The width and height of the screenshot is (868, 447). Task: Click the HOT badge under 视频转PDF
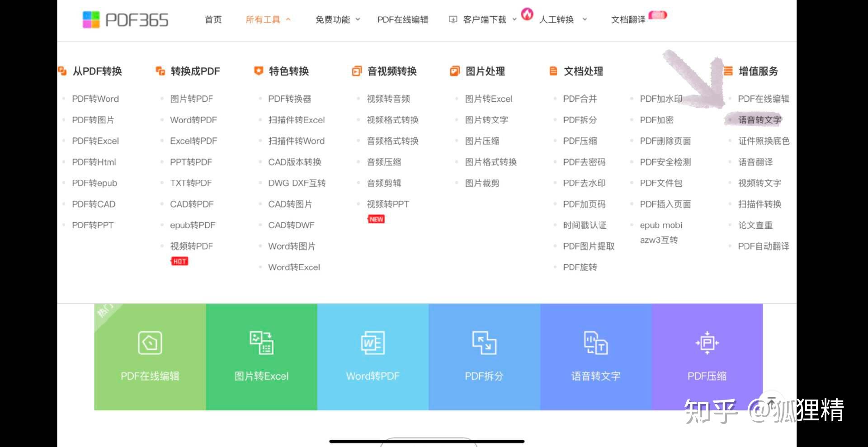pos(179,261)
